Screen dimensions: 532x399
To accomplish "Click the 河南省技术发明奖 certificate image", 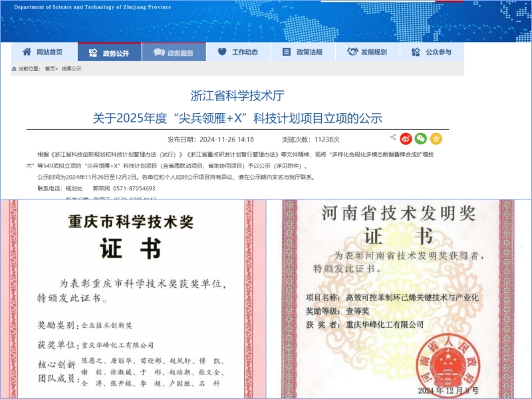I will [x=399, y=299].
